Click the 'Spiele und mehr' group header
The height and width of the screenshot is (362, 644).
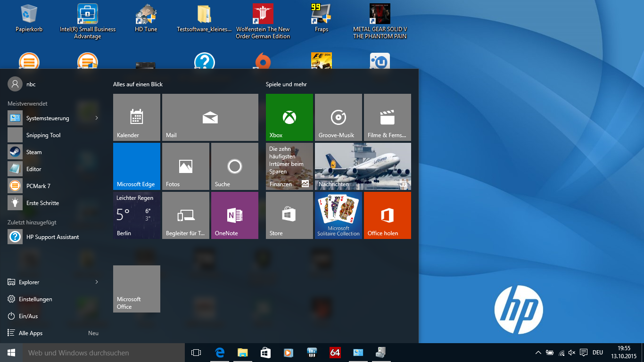point(286,84)
